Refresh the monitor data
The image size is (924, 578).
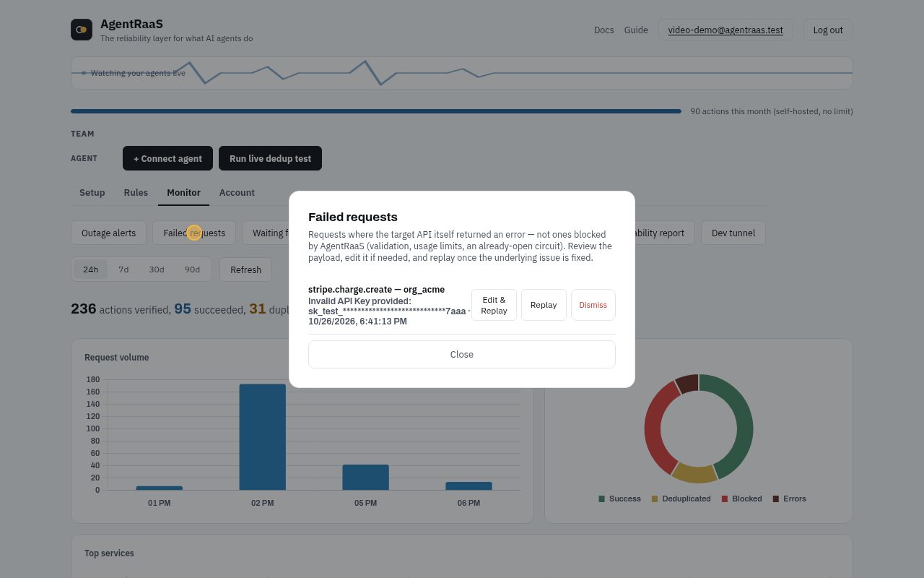pyautogui.click(x=245, y=269)
